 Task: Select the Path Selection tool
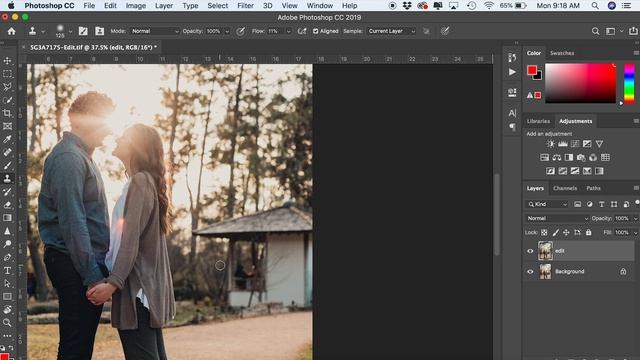coord(7,283)
